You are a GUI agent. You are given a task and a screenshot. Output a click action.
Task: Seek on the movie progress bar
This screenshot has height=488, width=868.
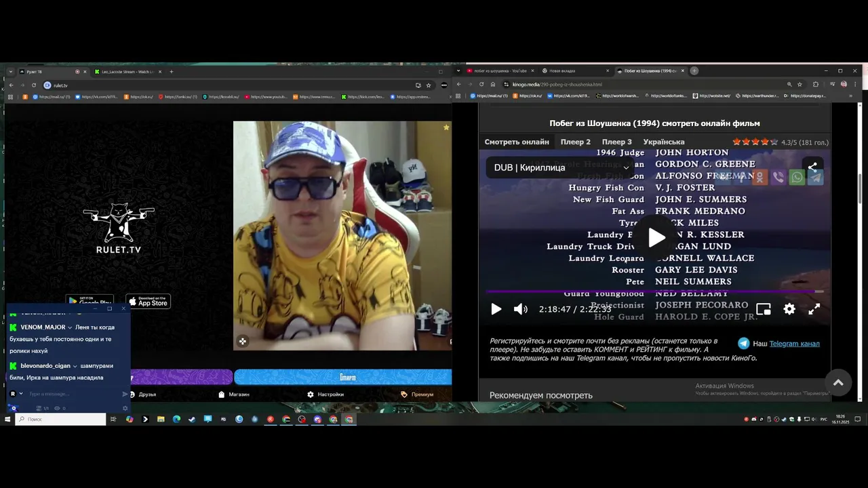point(654,291)
